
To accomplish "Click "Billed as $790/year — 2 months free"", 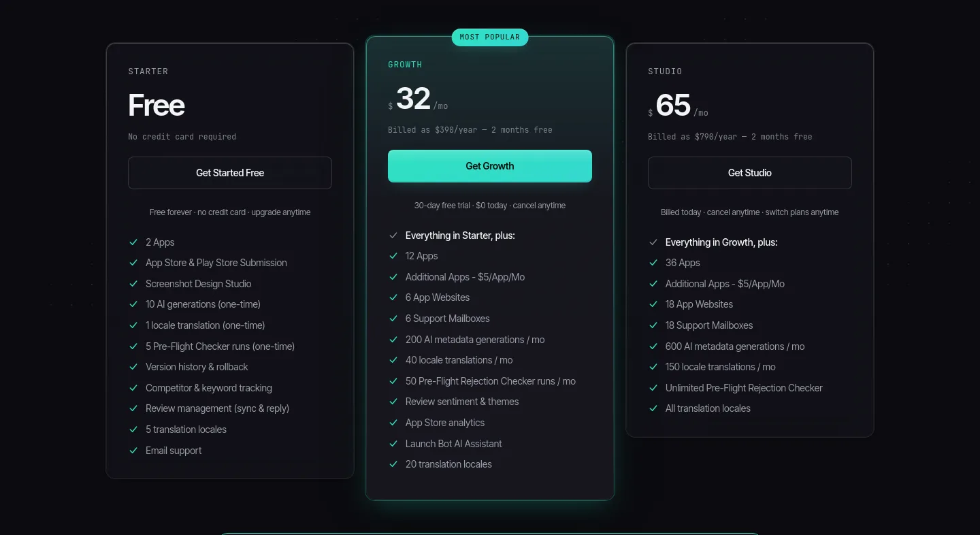I will point(730,137).
